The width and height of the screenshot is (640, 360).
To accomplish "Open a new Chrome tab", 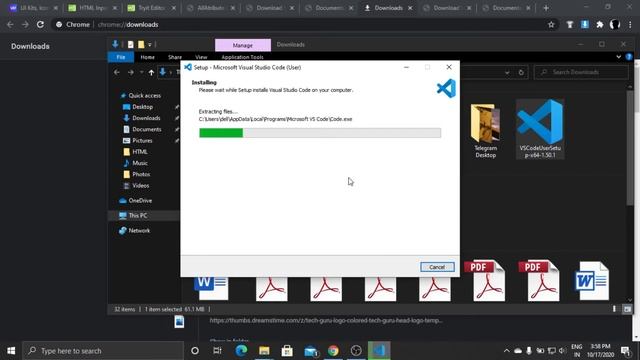I will pos(546,8).
